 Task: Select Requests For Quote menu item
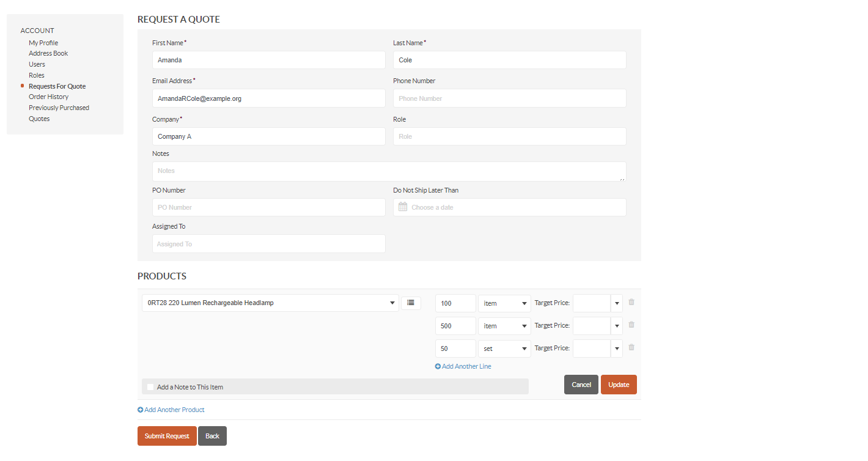[x=57, y=86]
